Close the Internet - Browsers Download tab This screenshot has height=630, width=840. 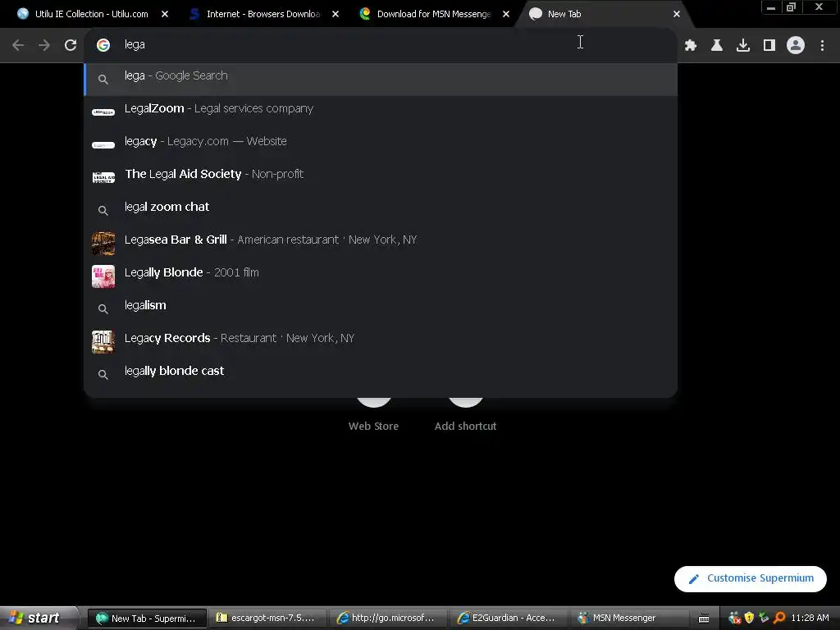[x=336, y=14]
